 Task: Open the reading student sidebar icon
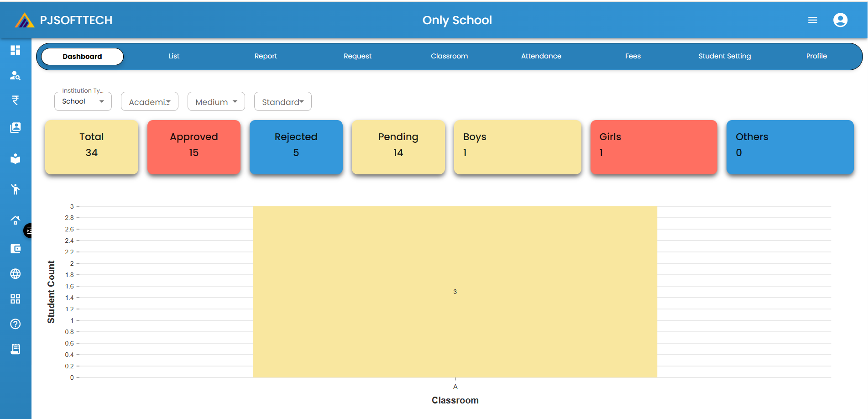(16, 158)
